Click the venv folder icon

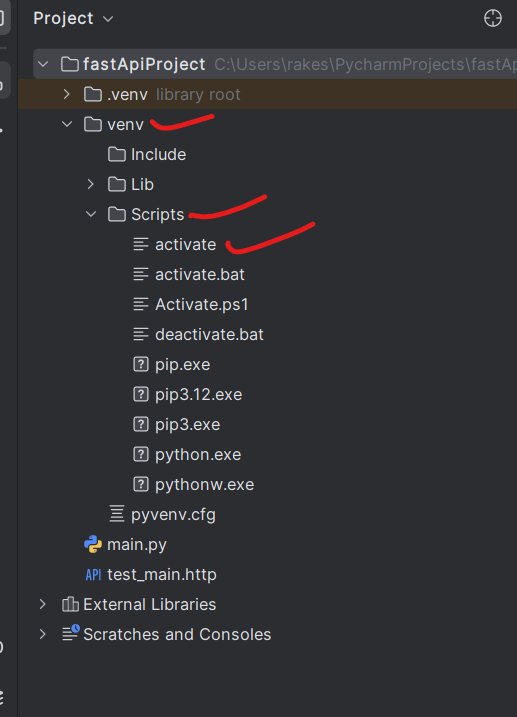(93, 124)
